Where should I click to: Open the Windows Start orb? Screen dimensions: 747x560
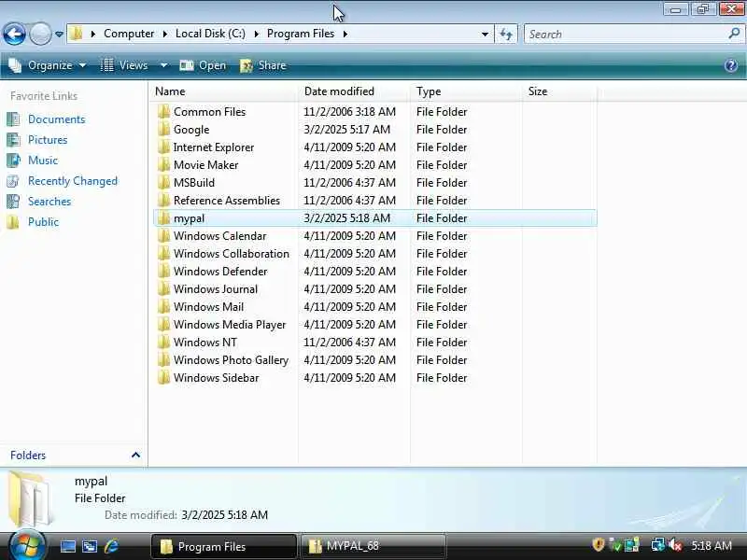(x=27, y=544)
